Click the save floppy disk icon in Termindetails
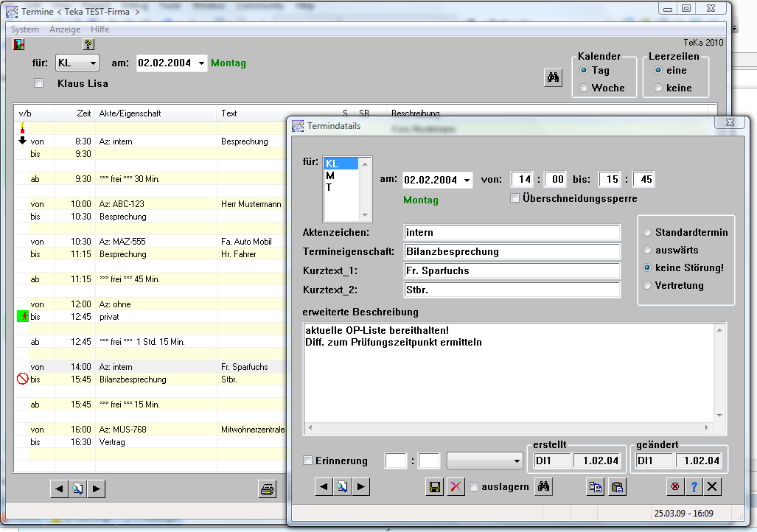 (x=435, y=487)
